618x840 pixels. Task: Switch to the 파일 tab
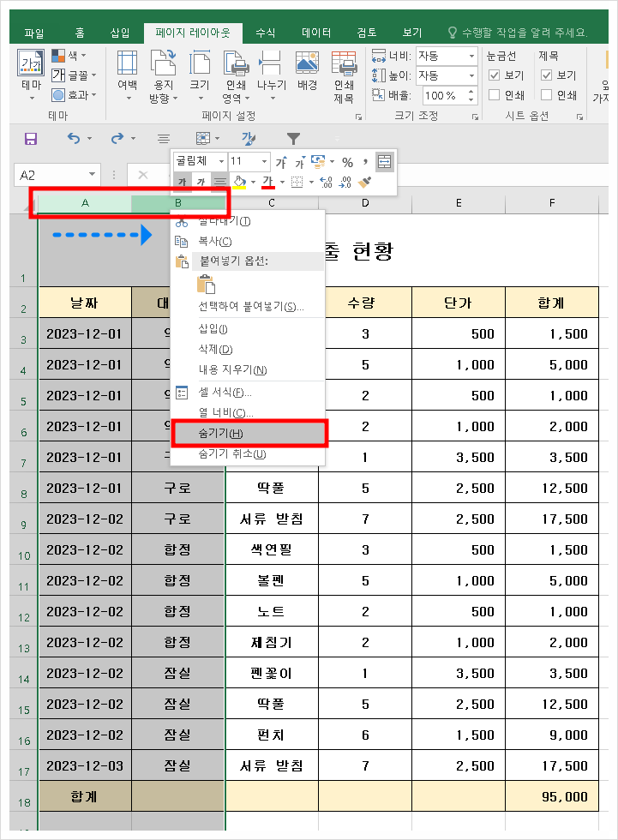pyautogui.click(x=34, y=33)
